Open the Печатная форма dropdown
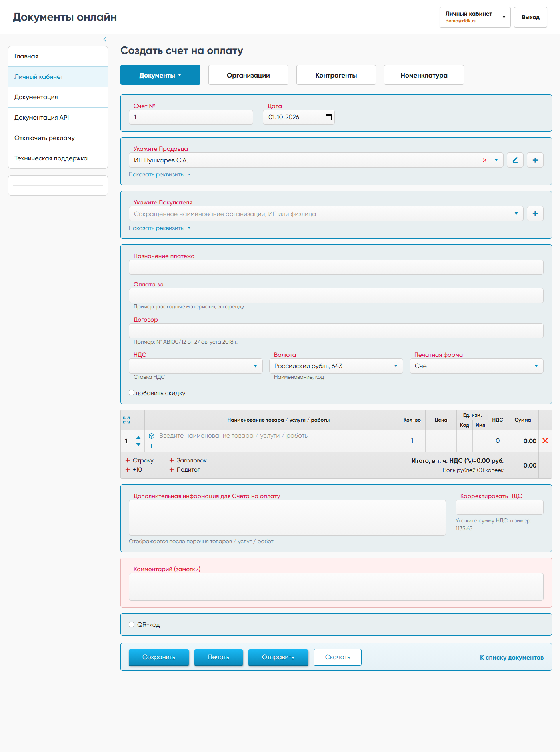Viewport: 560px width, 752px height. (476, 366)
